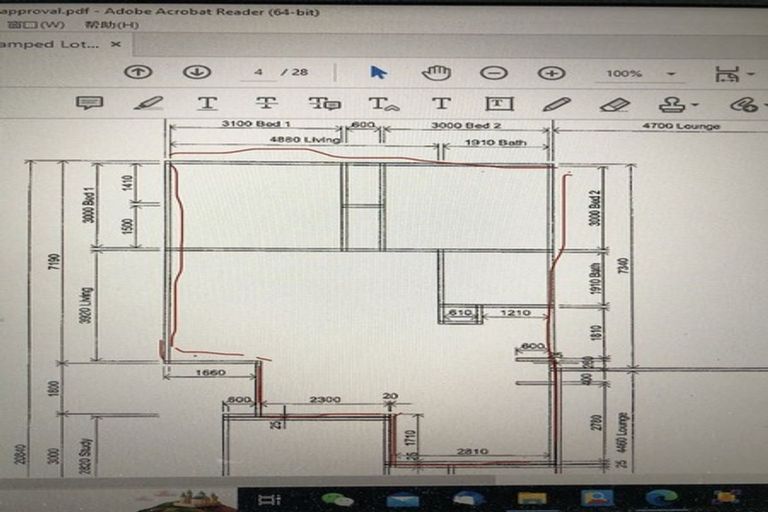
Task: Open the 100% zoom level dropdown
Action: (670, 73)
